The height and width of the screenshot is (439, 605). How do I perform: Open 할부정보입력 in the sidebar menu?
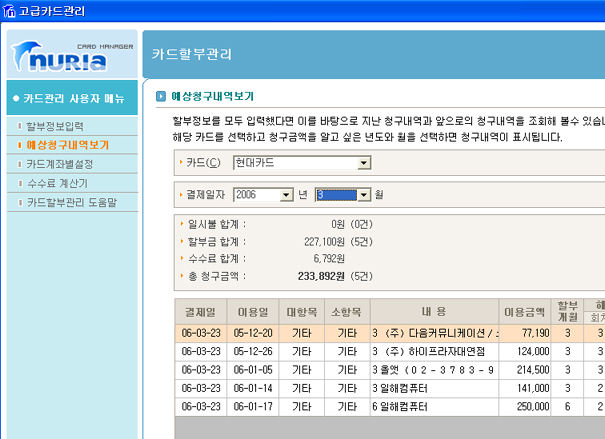tap(54, 126)
